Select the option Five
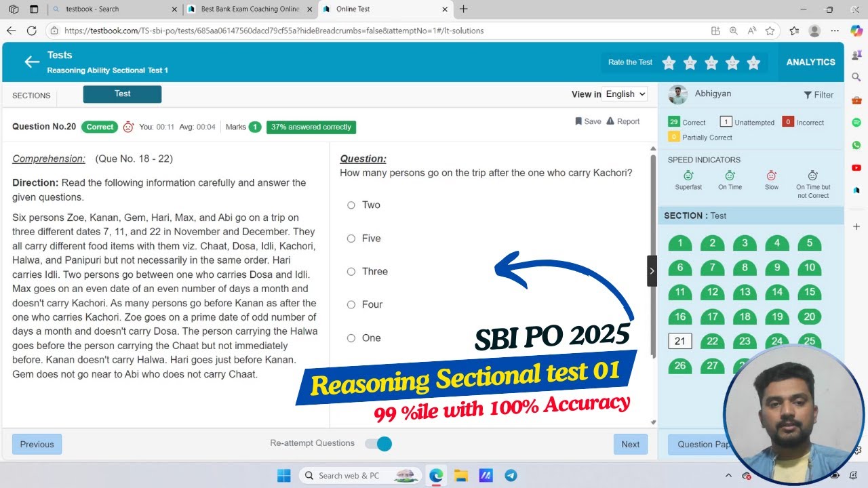Viewport: 868px width, 488px height. (x=351, y=239)
